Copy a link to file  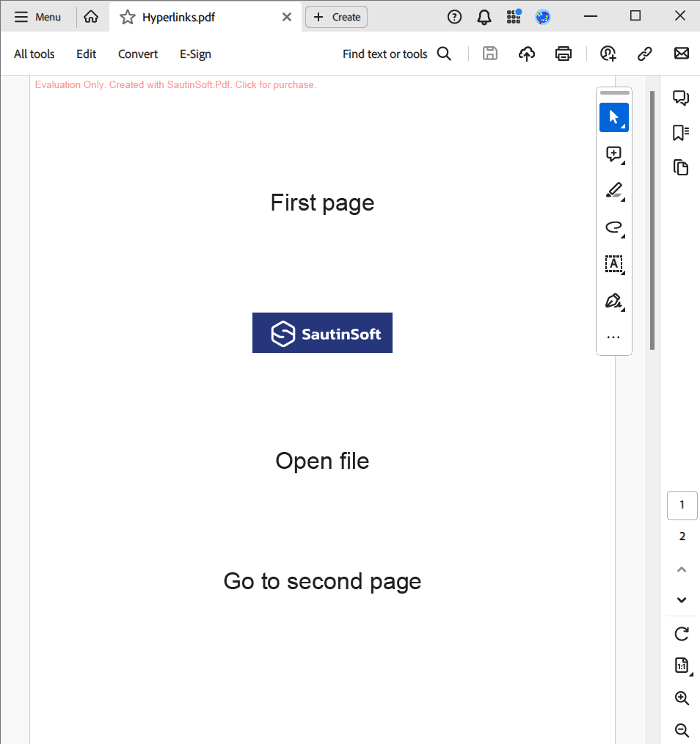(x=644, y=54)
